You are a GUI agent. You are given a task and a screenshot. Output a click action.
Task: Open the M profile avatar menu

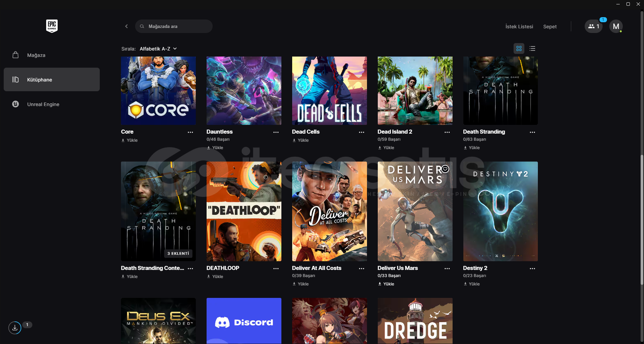point(616,26)
